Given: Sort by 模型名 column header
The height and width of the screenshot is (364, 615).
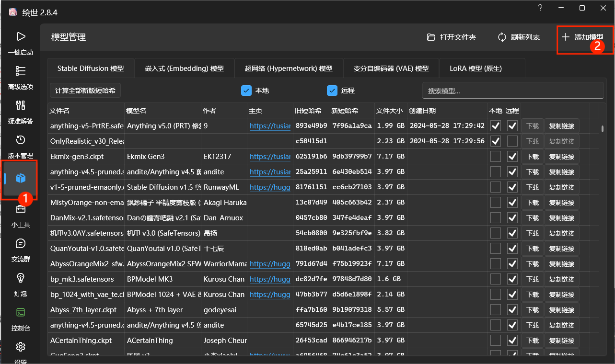Looking at the screenshot, I should point(162,111).
